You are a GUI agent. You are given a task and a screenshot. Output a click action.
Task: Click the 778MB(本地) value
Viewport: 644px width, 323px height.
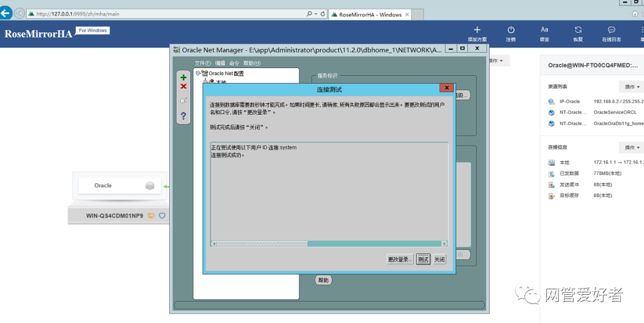[608, 174]
